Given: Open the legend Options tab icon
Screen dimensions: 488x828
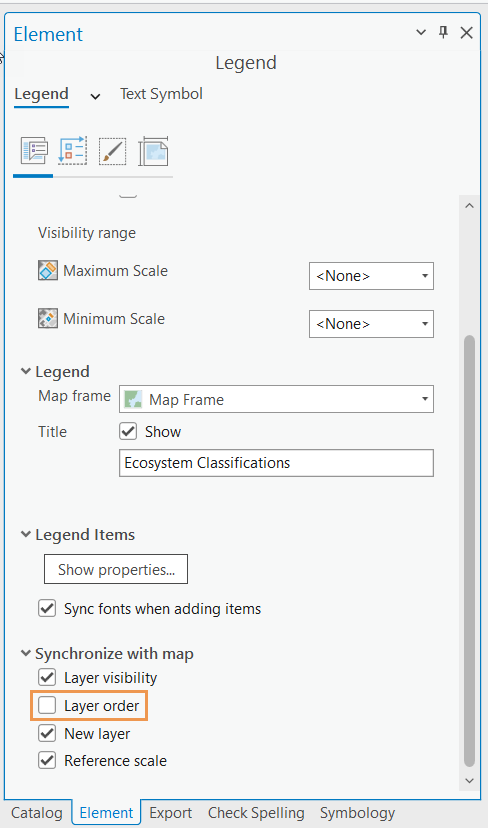Looking at the screenshot, I should (34, 151).
